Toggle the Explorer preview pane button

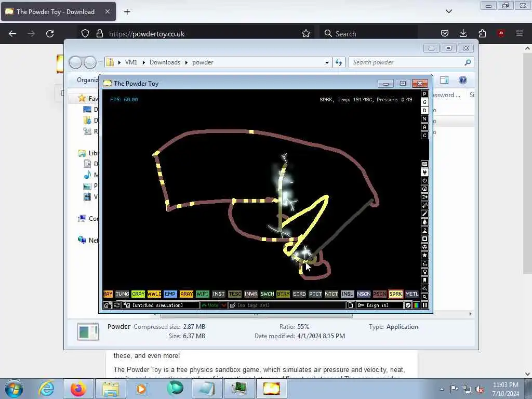pos(444,80)
